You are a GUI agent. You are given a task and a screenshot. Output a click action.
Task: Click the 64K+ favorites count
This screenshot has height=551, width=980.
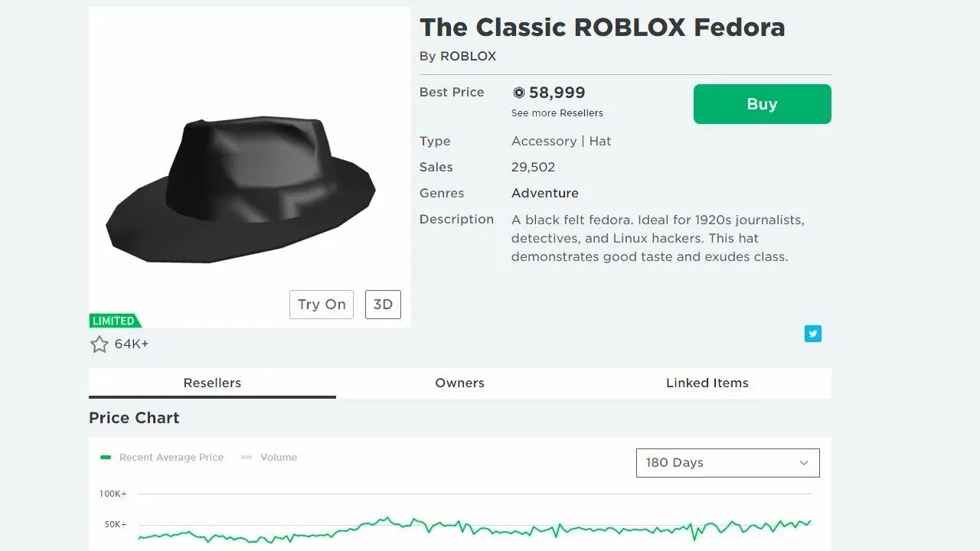click(132, 344)
